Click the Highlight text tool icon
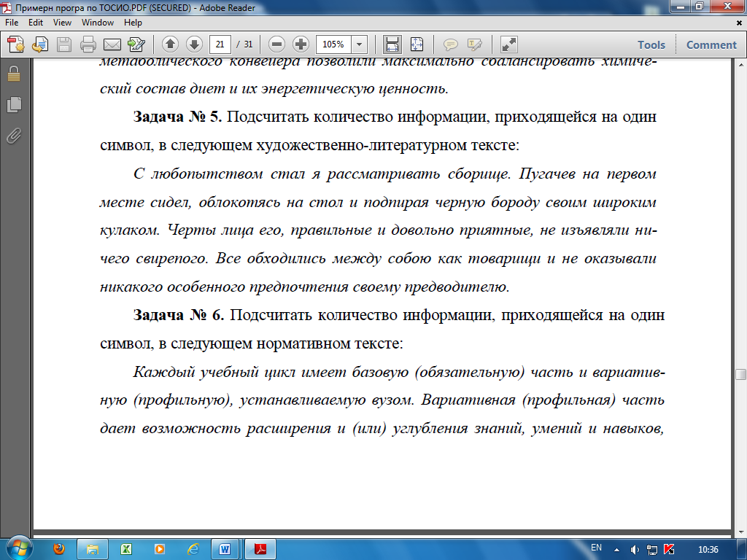Viewport: 747px width, 560px height. 474,44
